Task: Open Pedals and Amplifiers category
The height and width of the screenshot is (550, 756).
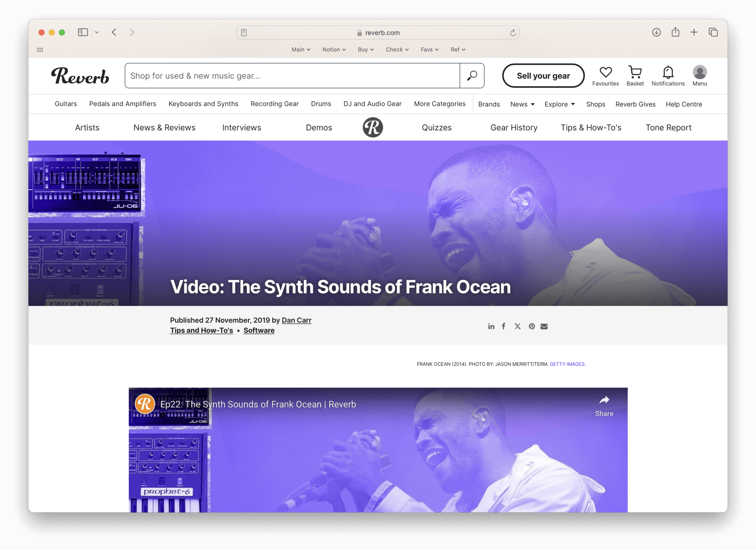Action: click(122, 104)
